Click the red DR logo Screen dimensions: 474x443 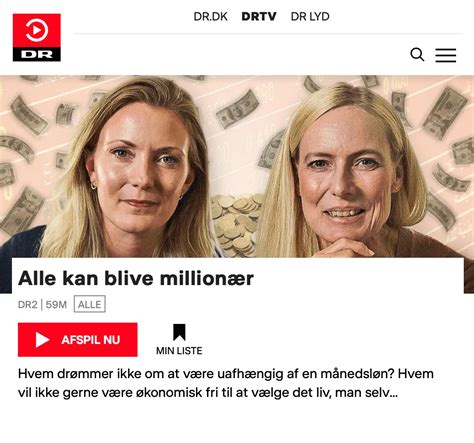(x=37, y=37)
